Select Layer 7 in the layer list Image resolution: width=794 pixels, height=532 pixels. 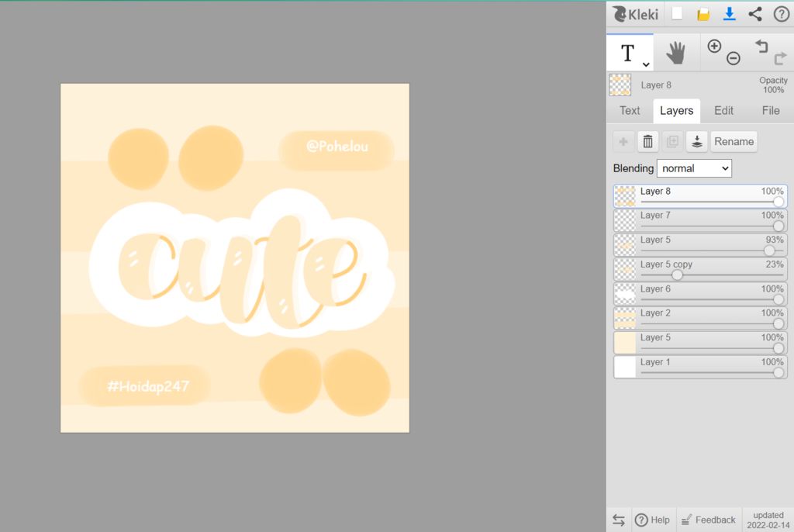click(700, 220)
